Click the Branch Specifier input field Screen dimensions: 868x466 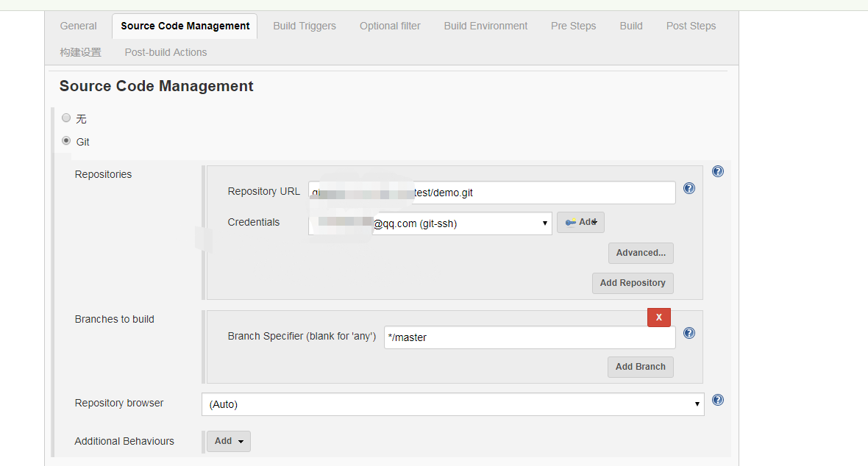coord(530,337)
